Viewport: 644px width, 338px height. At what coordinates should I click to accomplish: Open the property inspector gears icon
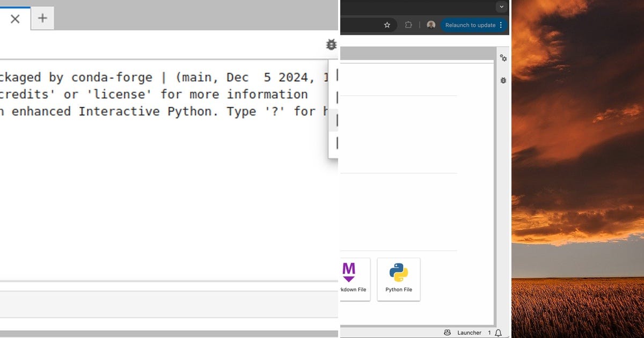[503, 58]
